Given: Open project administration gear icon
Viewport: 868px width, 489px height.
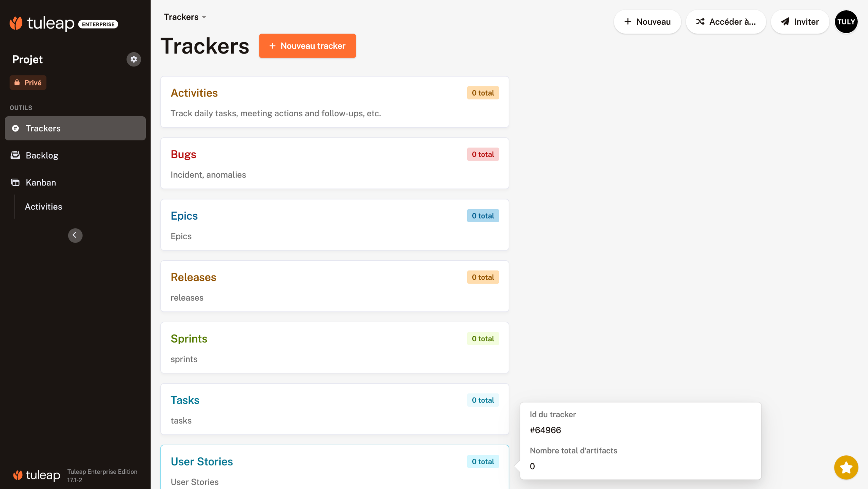Looking at the screenshot, I should point(134,59).
